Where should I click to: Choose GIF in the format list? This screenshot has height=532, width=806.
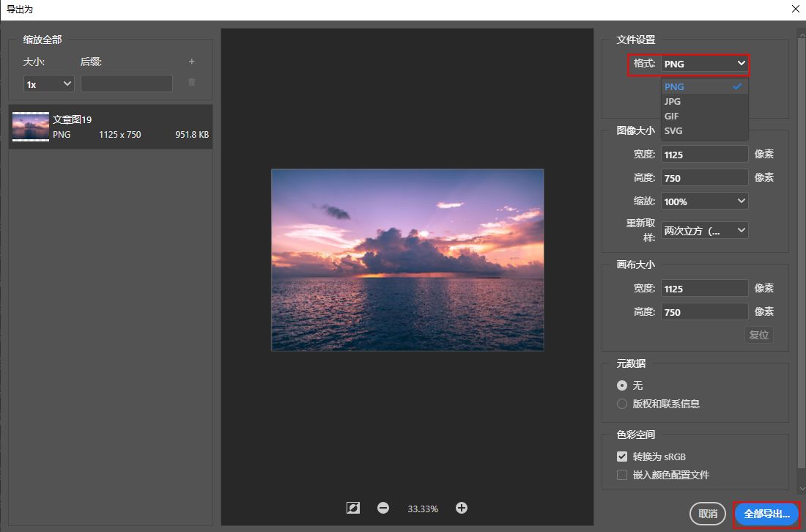click(x=704, y=117)
